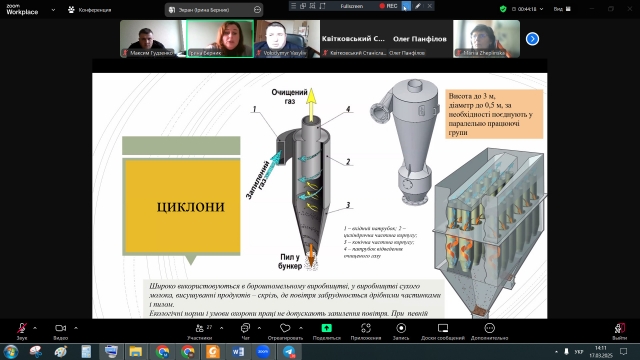Screen dimensions: 640x360
Task: Select Fullscreen in recorder toolbar
Action: coord(351,6)
